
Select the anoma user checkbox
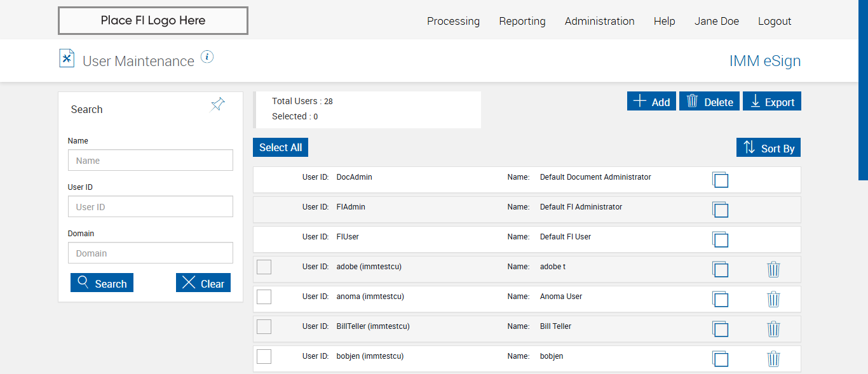point(264,297)
